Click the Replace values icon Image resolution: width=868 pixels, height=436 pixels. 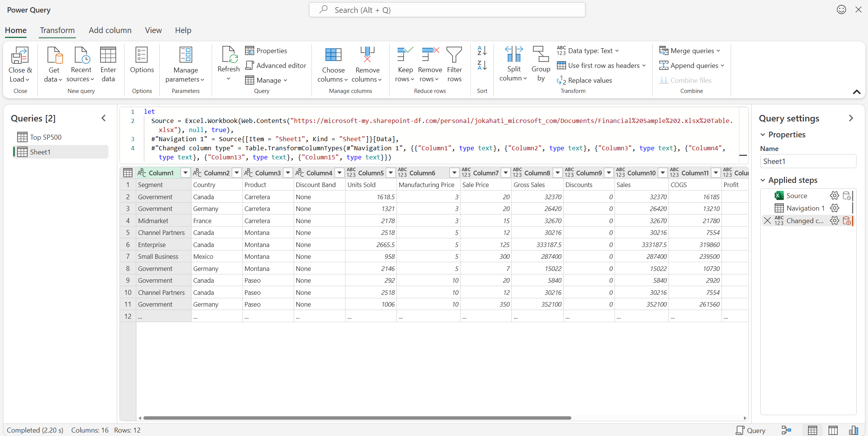[585, 80]
